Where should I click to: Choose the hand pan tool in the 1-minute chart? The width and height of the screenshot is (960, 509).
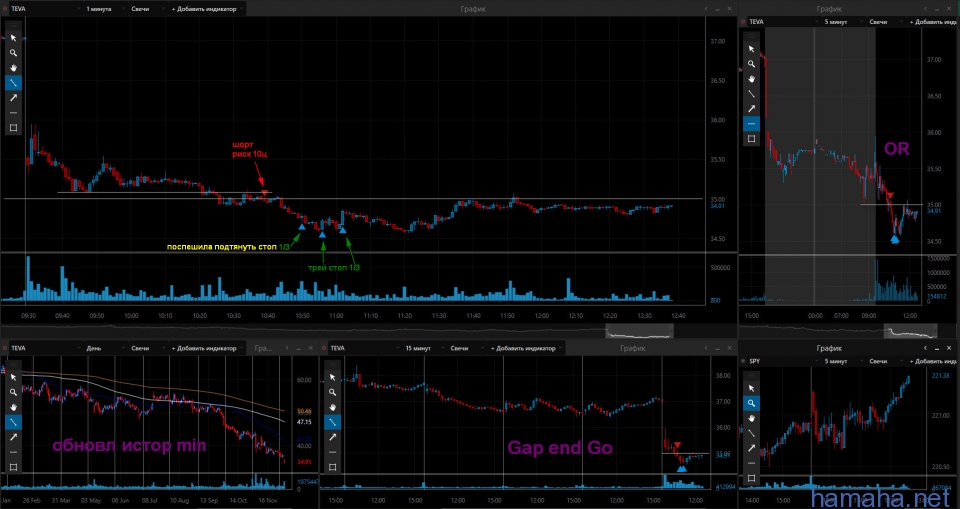click(13, 68)
